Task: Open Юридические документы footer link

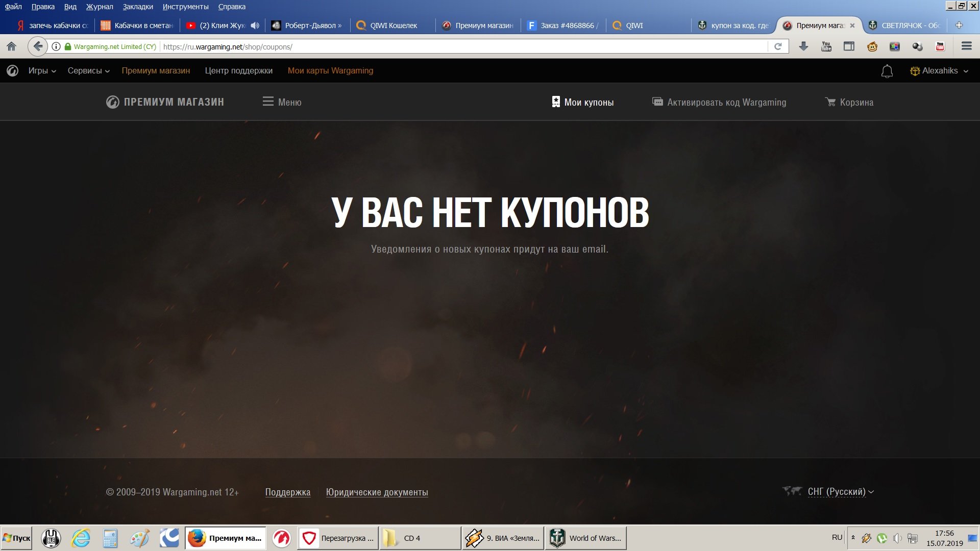Action: 377,492
